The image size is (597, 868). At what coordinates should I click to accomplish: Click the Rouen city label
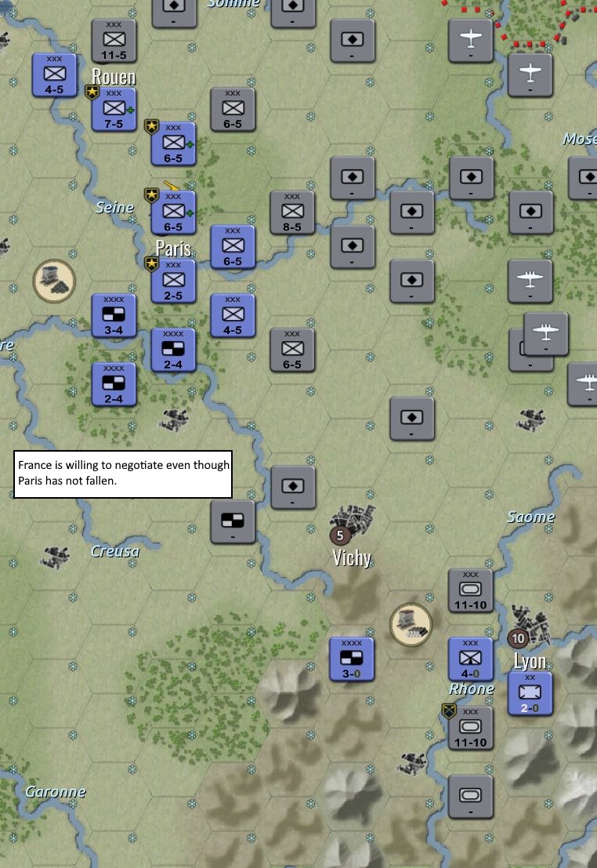[114, 76]
